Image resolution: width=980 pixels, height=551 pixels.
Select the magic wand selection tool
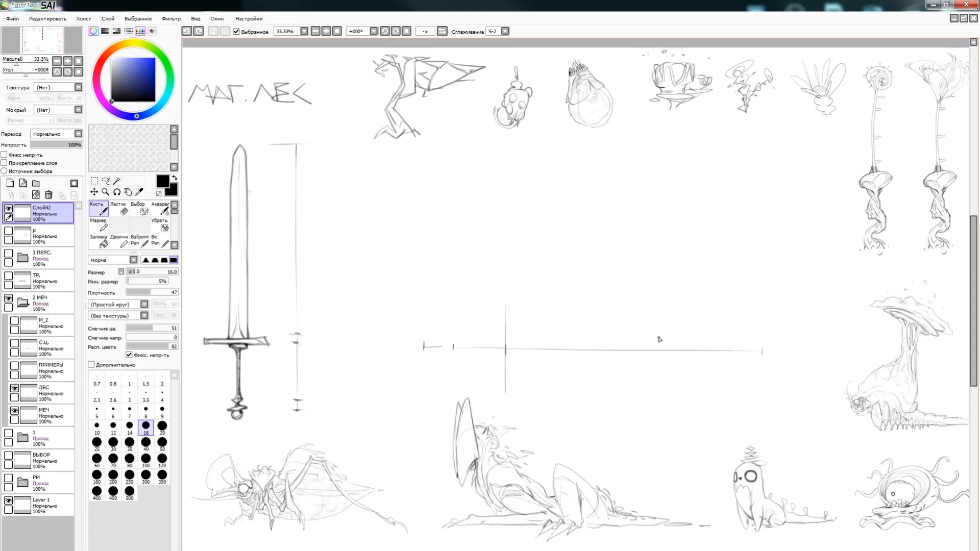click(x=117, y=181)
